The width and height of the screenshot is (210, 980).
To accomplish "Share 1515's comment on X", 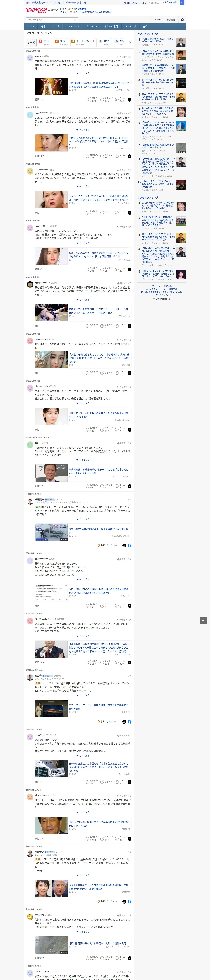I will pyautogui.click(x=130, y=100).
